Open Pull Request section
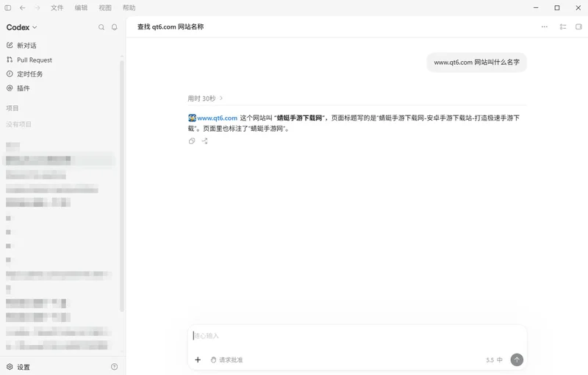Image resolution: width=588 pixels, height=375 pixels. click(29, 60)
